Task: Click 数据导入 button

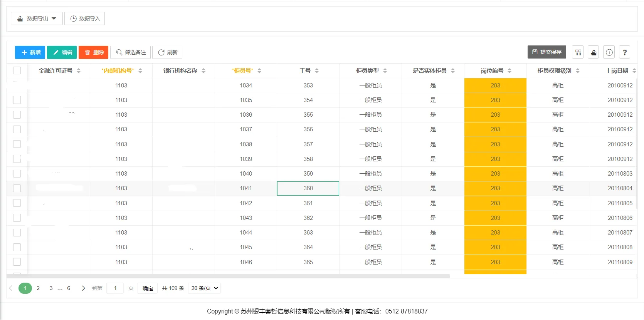Action: point(85,18)
